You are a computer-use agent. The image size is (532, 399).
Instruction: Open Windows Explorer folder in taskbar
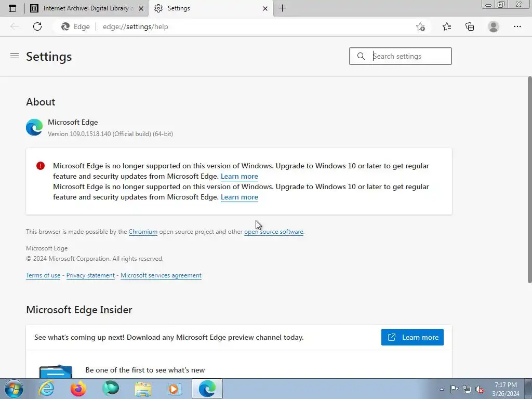tap(143, 389)
